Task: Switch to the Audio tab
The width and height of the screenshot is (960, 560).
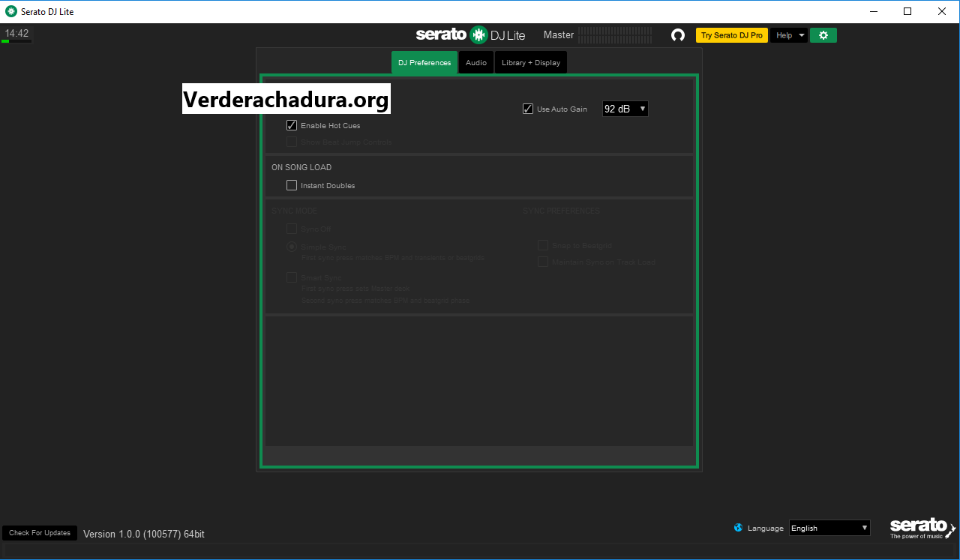Action: [x=476, y=62]
